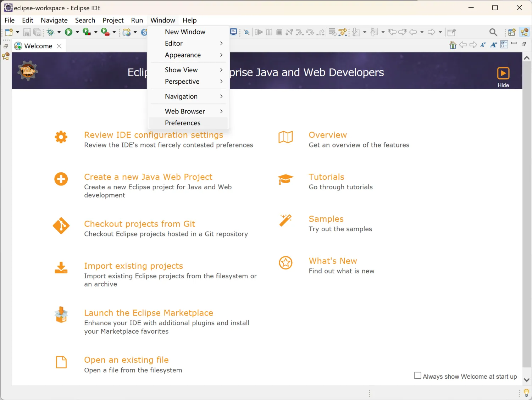Open the dropdown arrow beside the New button
Image resolution: width=532 pixels, height=400 pixels.
(17, 32)
